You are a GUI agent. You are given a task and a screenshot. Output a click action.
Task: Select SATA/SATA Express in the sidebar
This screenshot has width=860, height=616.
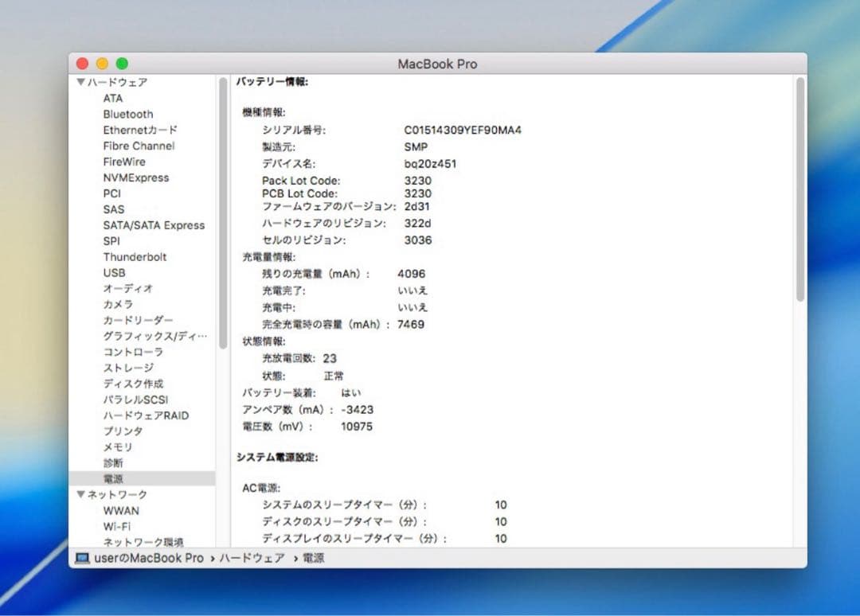point(154,224)
